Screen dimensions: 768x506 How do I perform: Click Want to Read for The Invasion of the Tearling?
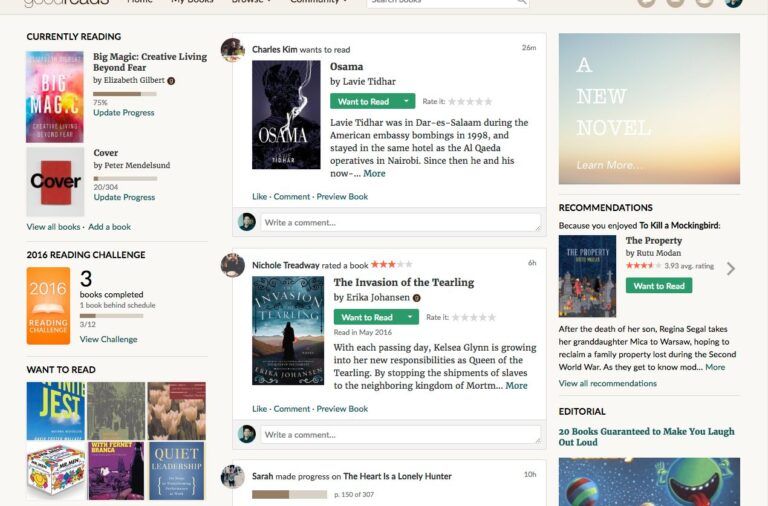tap(367, 317)
